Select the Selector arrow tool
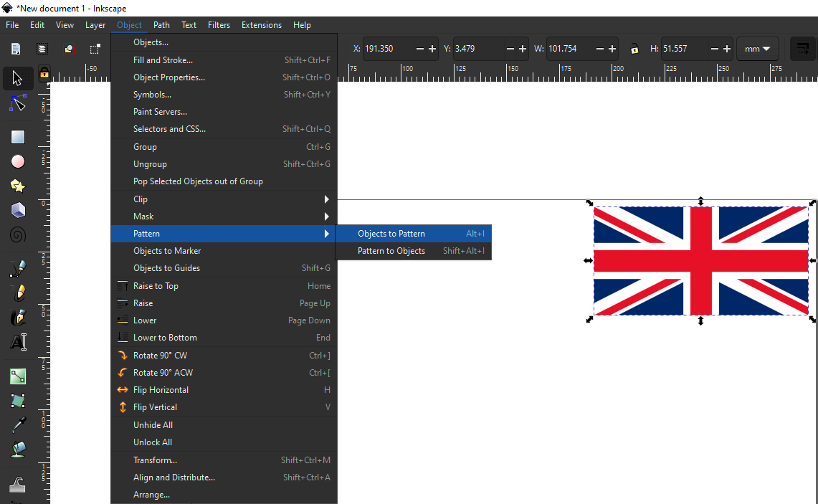This screenshot has width=818, height=504. [x=17, y=78]
